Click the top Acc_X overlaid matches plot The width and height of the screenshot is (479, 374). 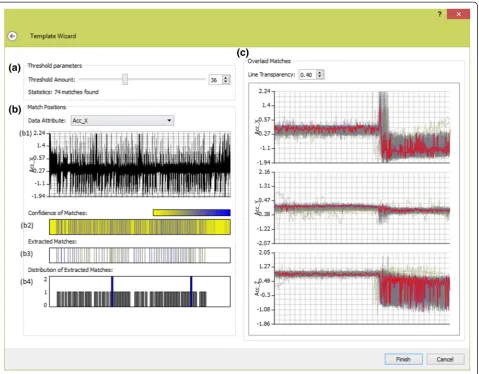point(362,127)
